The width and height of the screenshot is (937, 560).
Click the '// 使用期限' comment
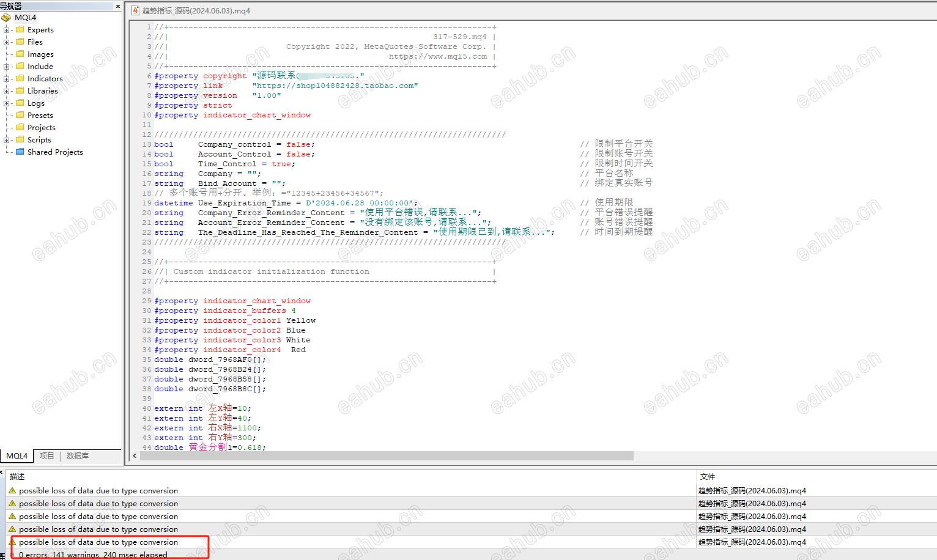(607, 202)
